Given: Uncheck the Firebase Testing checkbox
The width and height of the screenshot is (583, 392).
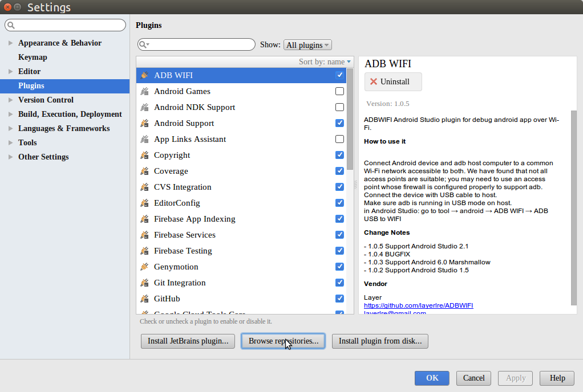Looking at the screenshot, I should tap(339, 251).
